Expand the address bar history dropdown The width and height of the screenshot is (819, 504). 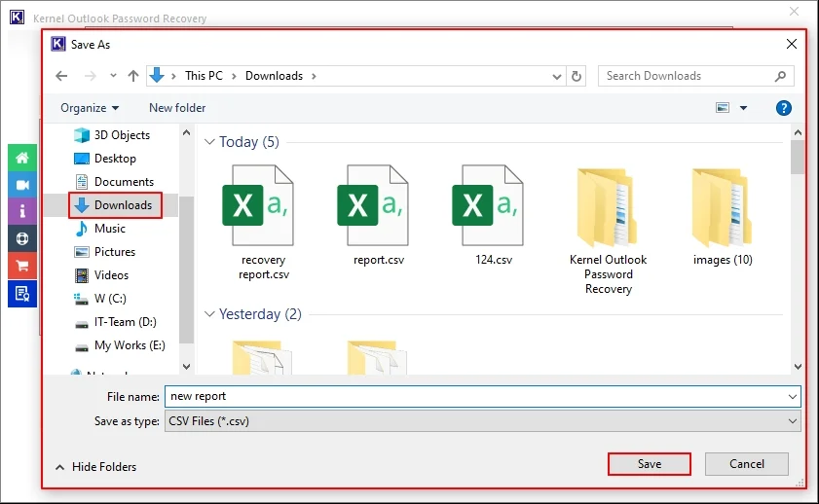coord(557,77)
